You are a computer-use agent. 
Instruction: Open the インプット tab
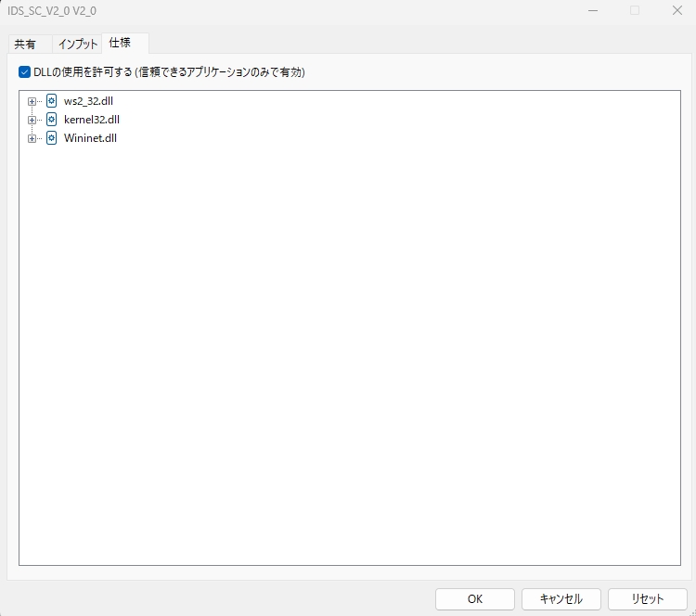pyautogui.click(x=77, y=44)
